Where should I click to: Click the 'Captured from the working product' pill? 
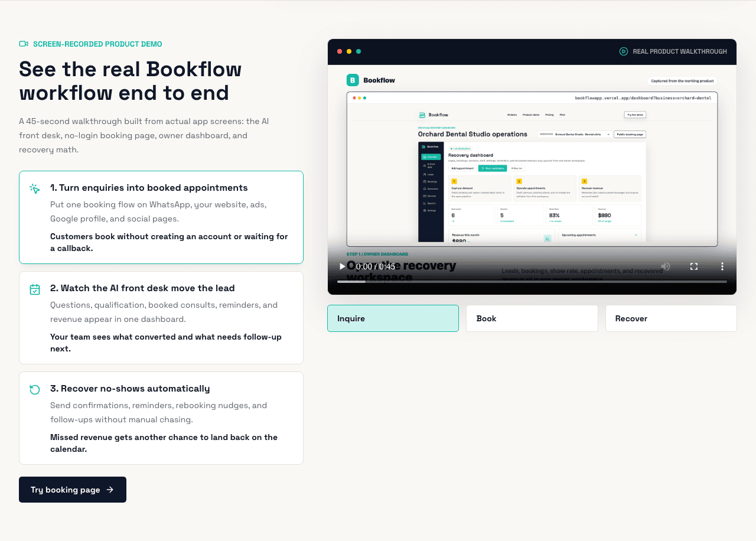tap(682, 81)
